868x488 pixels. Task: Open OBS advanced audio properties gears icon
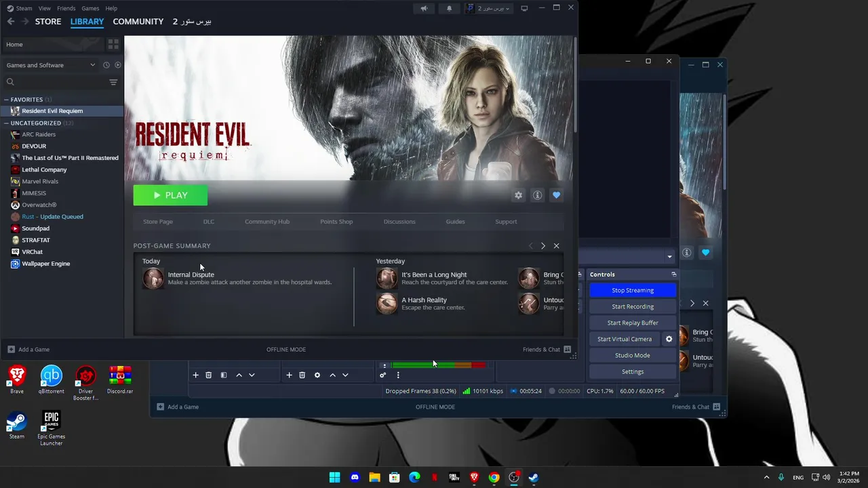pyautogui.click(x=383, y=375)
